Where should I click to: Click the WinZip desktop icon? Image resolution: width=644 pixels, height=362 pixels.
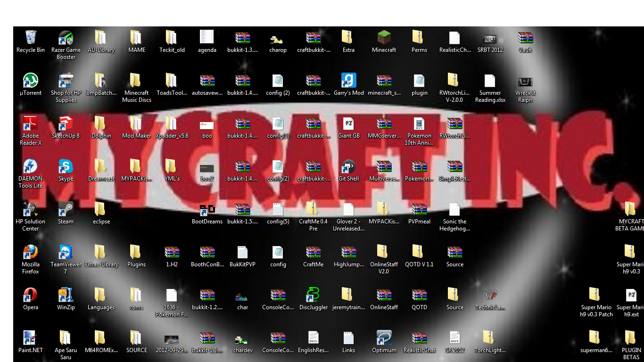66,295
